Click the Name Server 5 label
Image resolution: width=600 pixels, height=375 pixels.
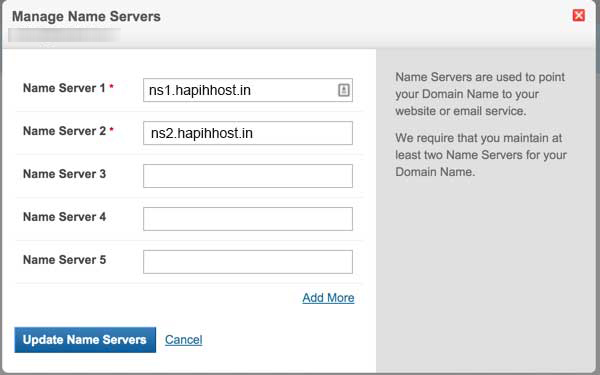(x=64, y=259)
